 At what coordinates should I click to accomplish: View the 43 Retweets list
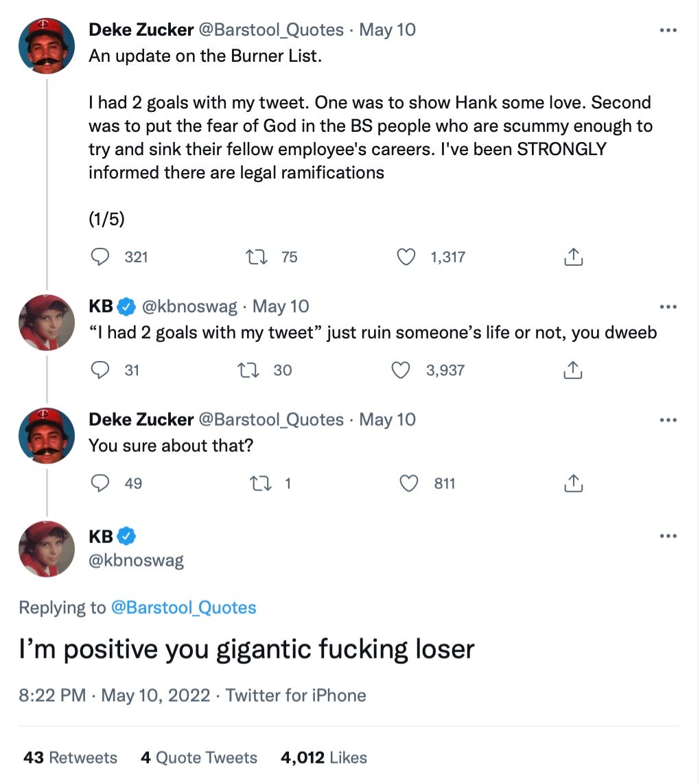[x=70, y=757]
